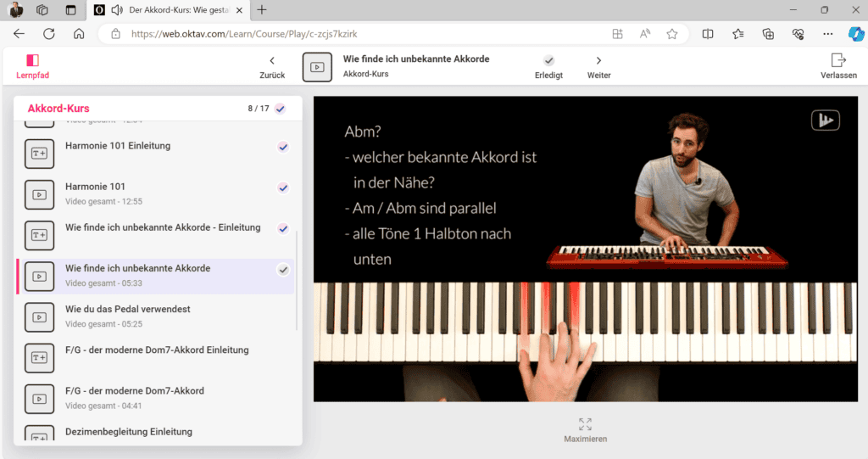Click the Maximieren fullscreen icon

pyautogui.click(x=585, y=423)
